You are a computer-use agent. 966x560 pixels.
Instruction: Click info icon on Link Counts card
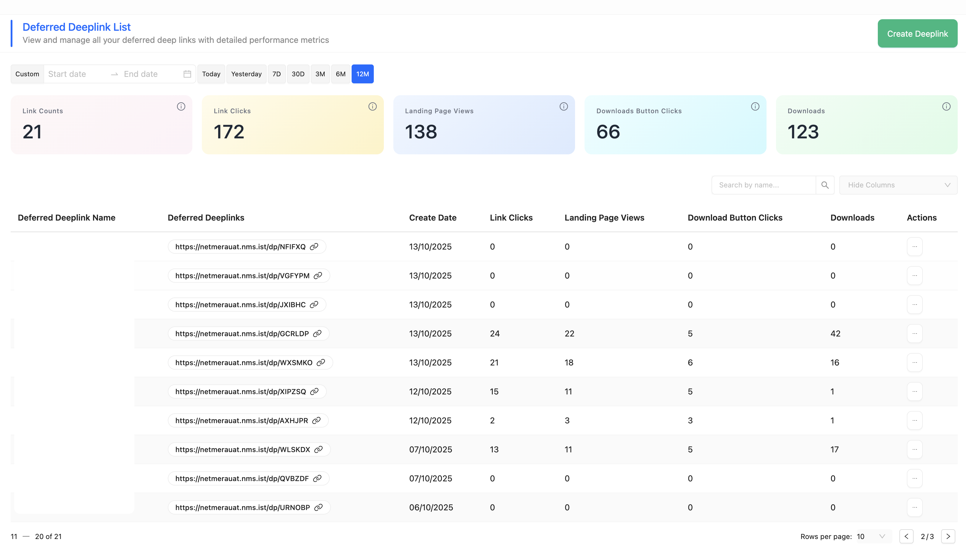click(x=181, y=106)
